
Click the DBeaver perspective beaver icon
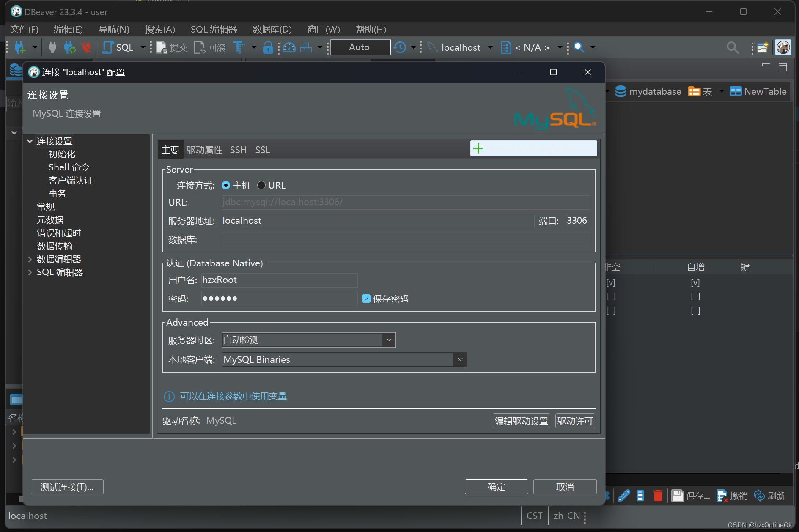[x=783, y=47]
